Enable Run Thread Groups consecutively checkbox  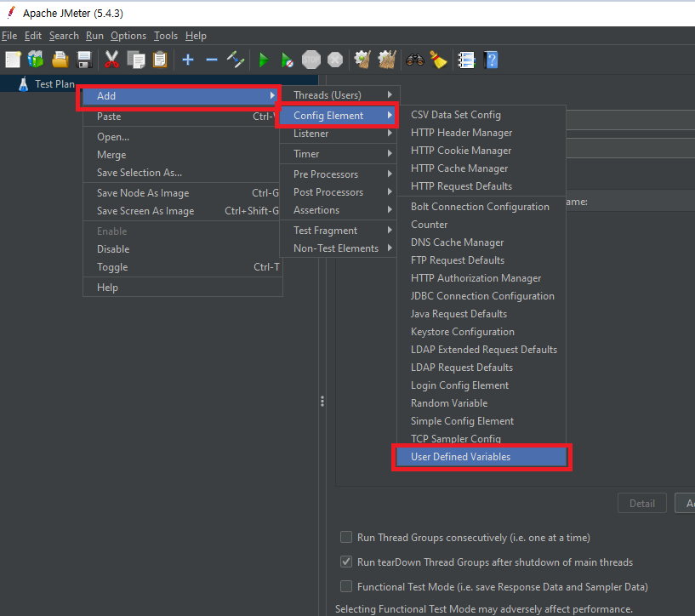pos(346,537)
